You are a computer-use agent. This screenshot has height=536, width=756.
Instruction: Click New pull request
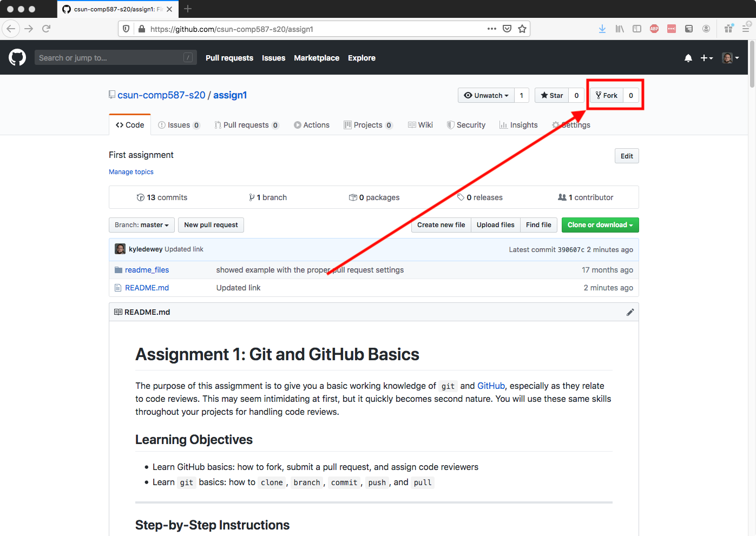(211, 225)
